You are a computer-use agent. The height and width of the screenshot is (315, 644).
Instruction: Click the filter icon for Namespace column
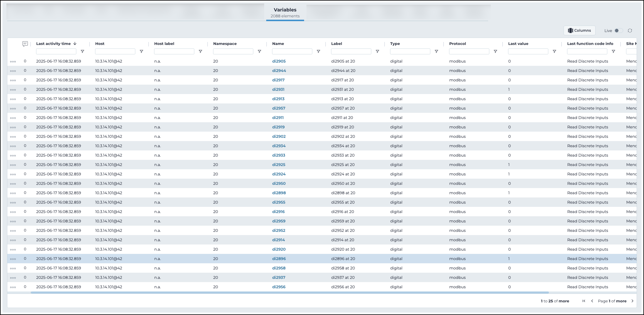259,51
